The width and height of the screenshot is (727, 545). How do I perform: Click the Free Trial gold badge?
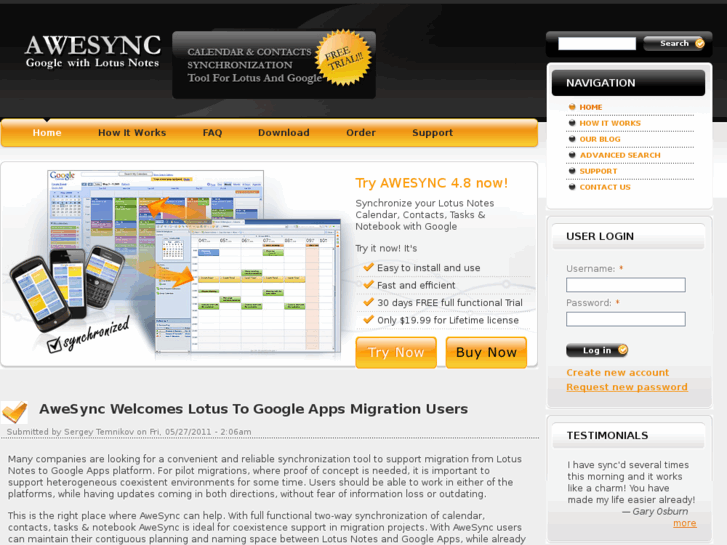(x=343, y=58)
